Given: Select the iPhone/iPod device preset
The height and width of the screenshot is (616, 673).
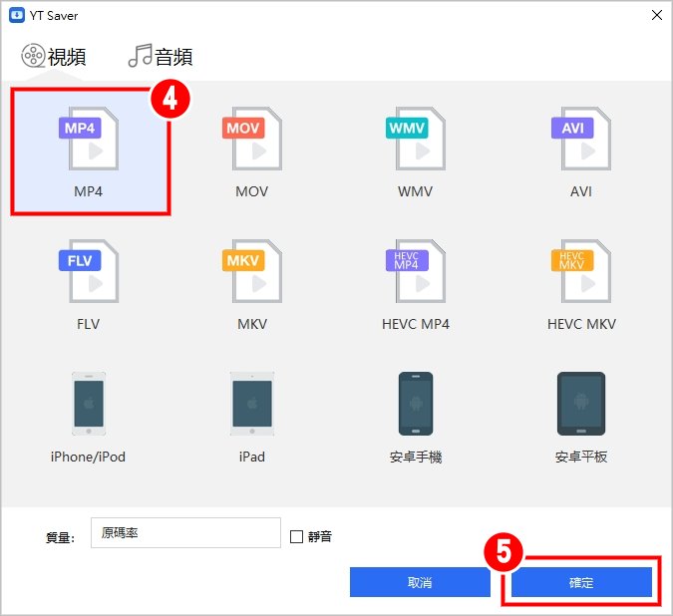Looking at the screenshot, I should [89, 404].
